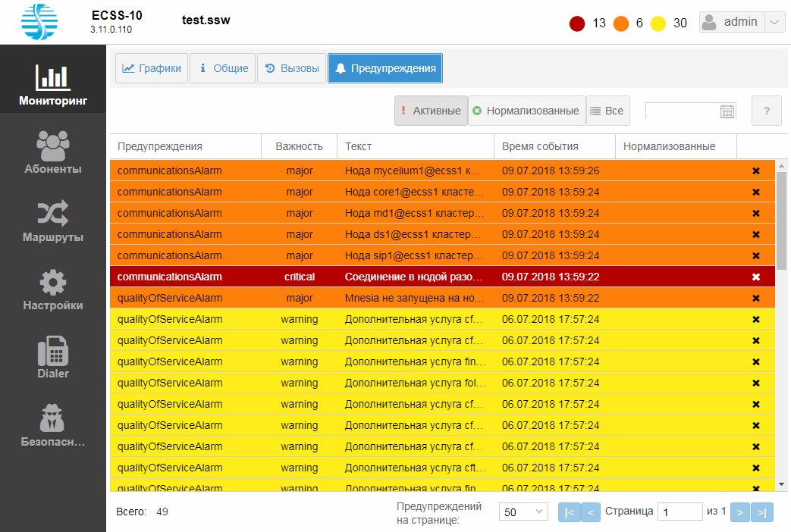Open the Маршруты sidebar section

pyautogui.click(x=53, y=221)
